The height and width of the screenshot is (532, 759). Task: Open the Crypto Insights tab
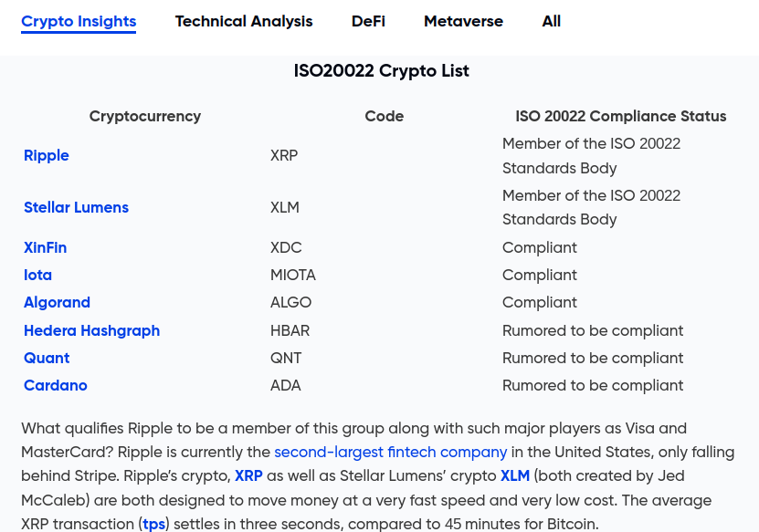(x=79, y=21)
